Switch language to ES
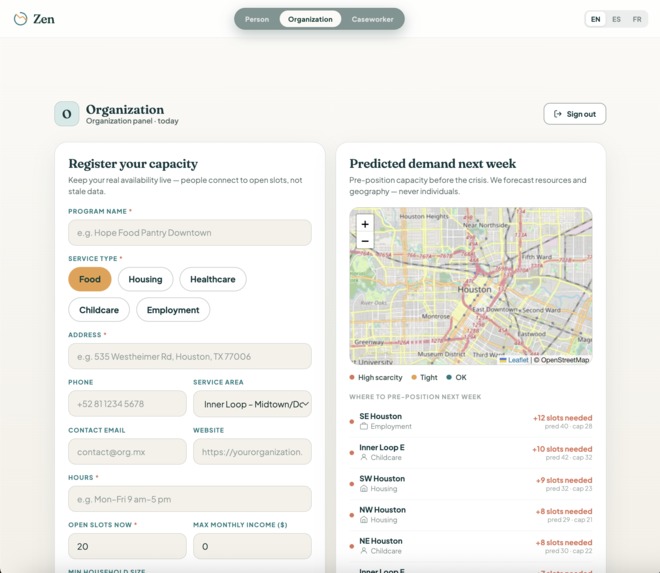Image resolution: width=660 pixels, height=573 pixels. pos(616,19)
